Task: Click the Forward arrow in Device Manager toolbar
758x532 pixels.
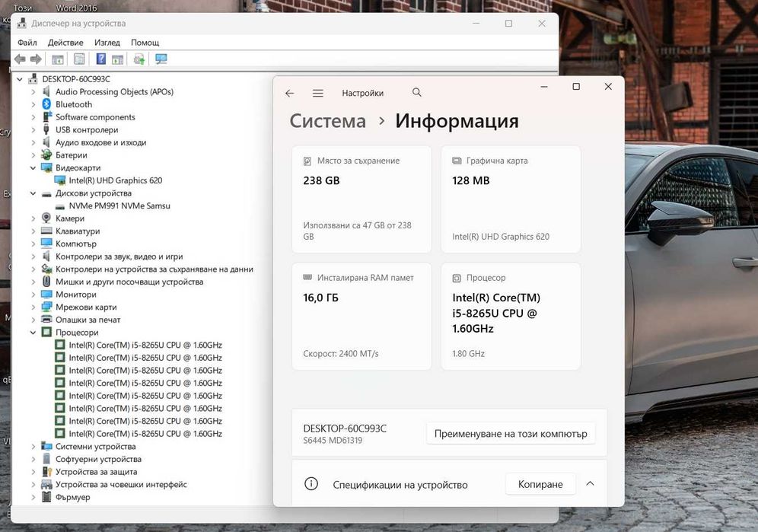Action: [x=36, y=59]
